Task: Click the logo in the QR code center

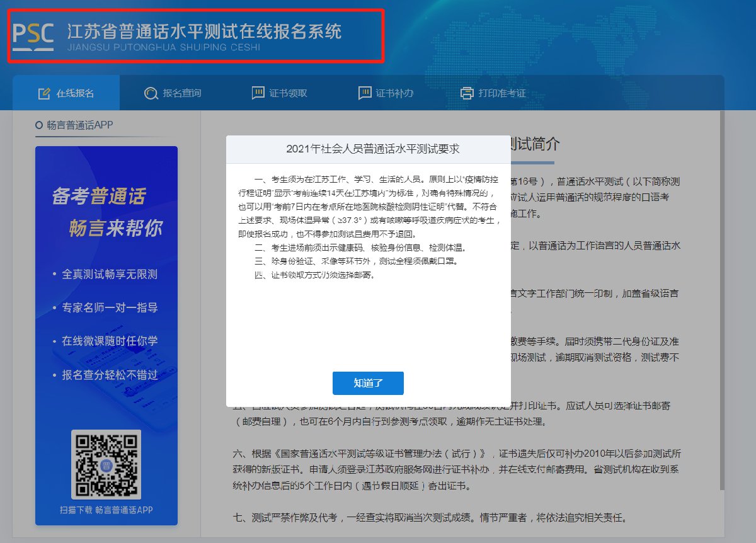Action: point(106,465)
